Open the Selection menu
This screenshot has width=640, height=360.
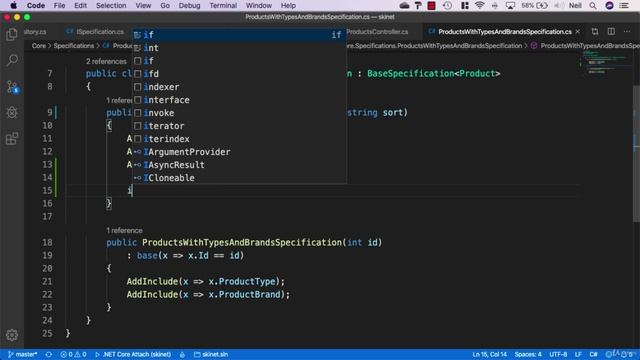[111, 5]
